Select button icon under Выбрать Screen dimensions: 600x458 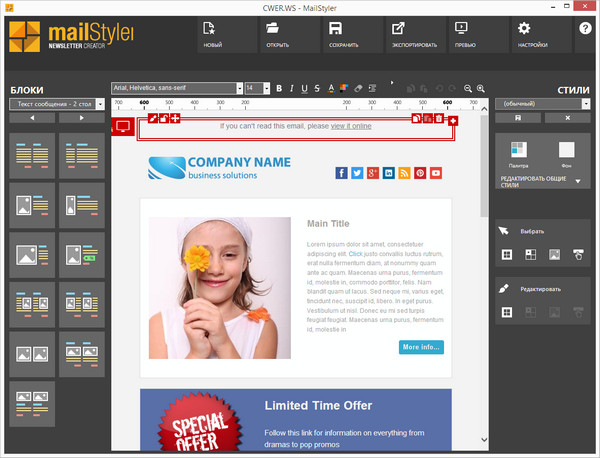tap(578, 254)
